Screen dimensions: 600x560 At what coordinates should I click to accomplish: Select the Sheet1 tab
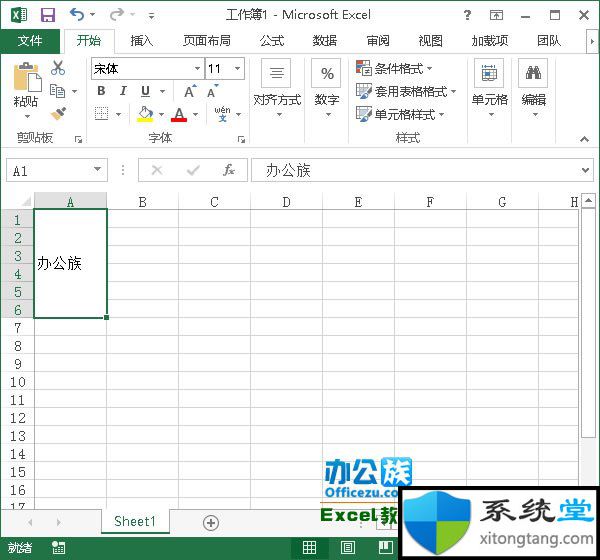pyautogui.click(x=135, y=521)
